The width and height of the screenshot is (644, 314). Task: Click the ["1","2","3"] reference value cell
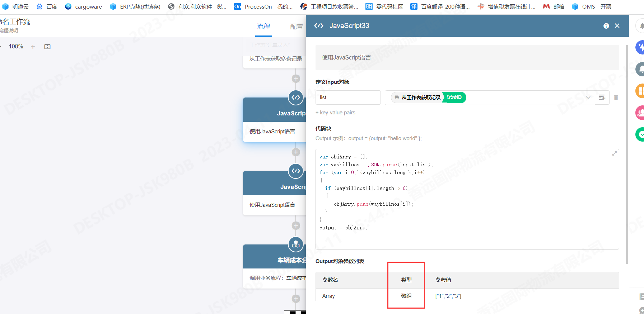coord(448,296)
